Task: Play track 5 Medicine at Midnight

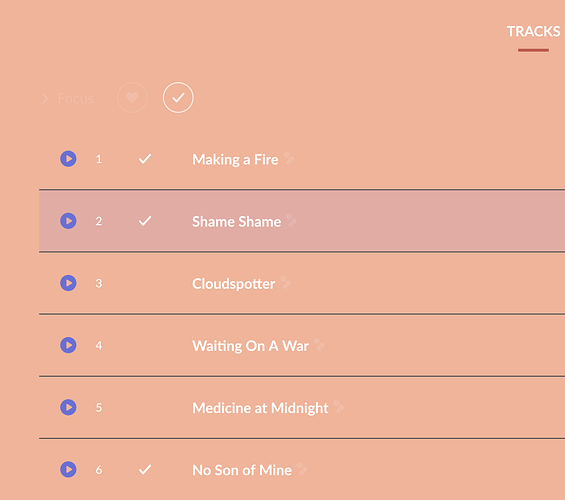Action: click(68, 407)
